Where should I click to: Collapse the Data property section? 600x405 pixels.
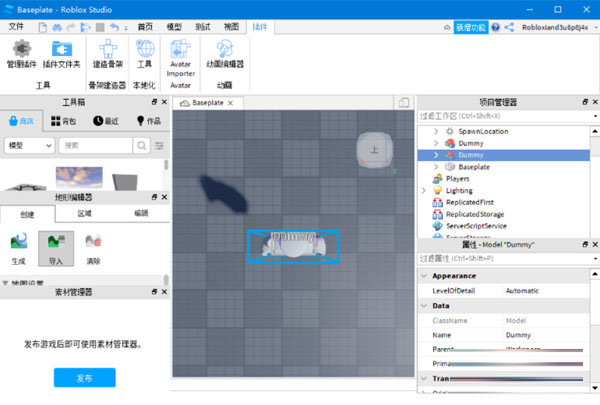point(424,305)
